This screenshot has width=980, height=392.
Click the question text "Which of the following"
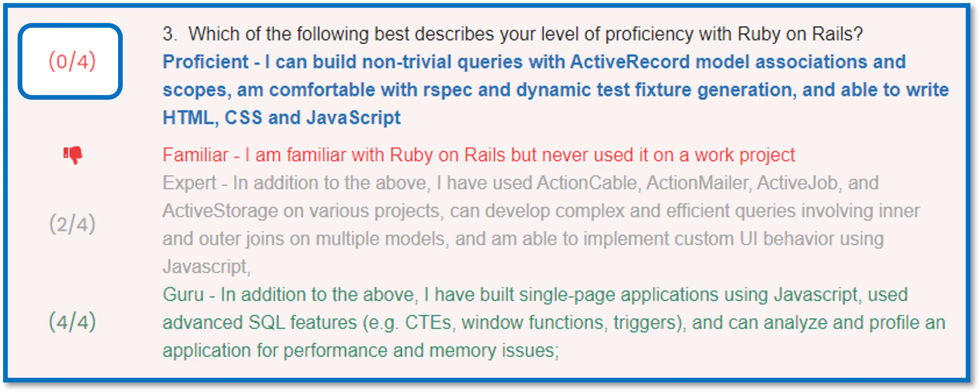278,34
